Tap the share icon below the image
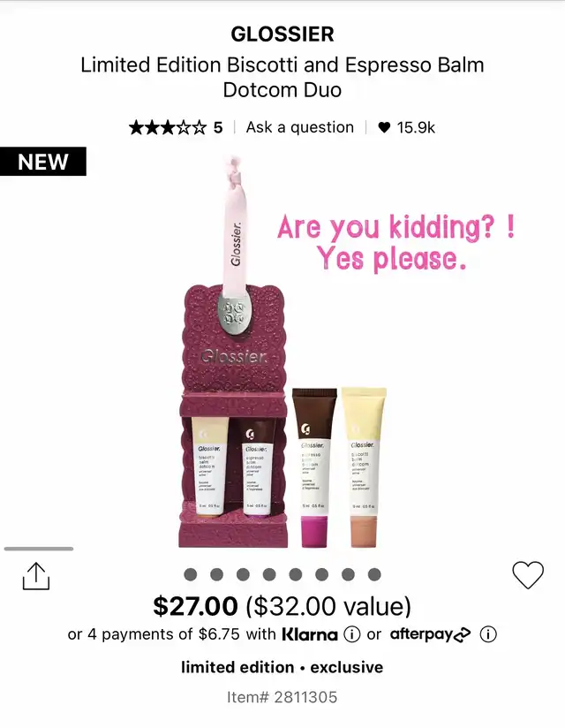 (36, 576)
